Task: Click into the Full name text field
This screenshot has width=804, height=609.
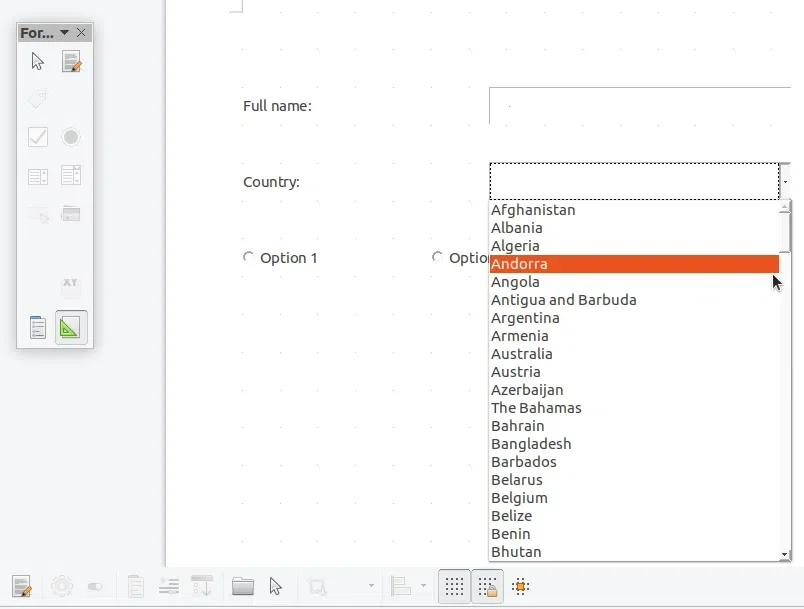Action: (x=640, y=106)
